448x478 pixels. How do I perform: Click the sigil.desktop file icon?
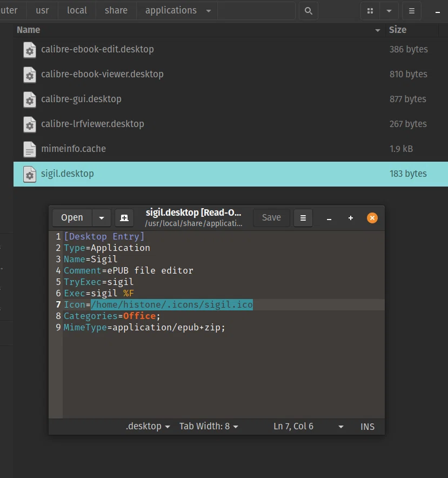click(x=30, y=174)
